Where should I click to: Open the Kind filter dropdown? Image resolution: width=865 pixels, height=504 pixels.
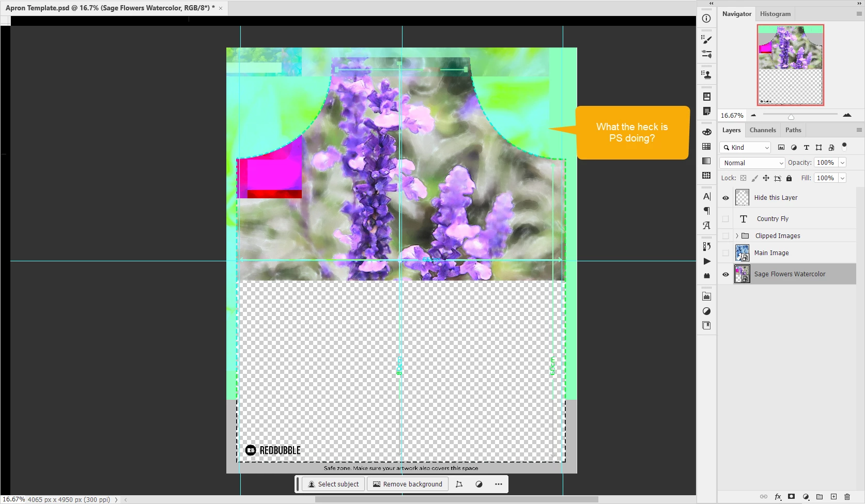745,148
